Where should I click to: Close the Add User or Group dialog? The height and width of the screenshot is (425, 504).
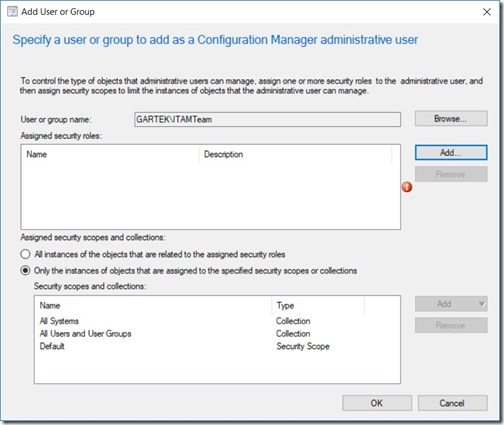click(487, 12)
